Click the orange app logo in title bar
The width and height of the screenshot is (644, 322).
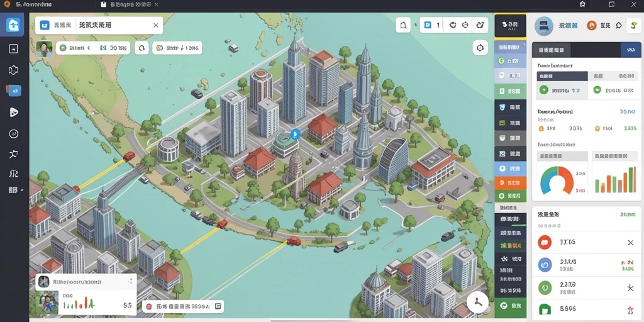tap(6, 4)
